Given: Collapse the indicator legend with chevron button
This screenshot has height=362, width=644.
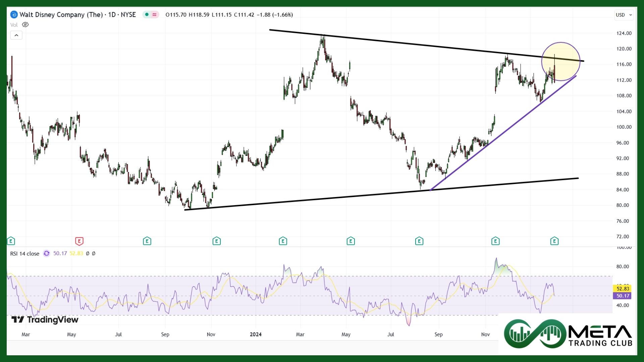Looking at the screenshot, I should pyautogui.click(x=16, y=35).
